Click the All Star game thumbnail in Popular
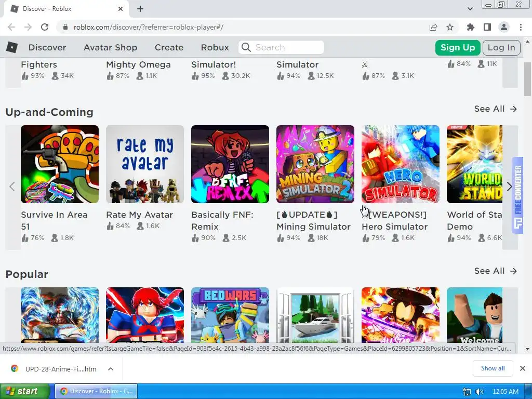This screenshot has height=399, width=532. pyautogui.click(x=401, y=315)
